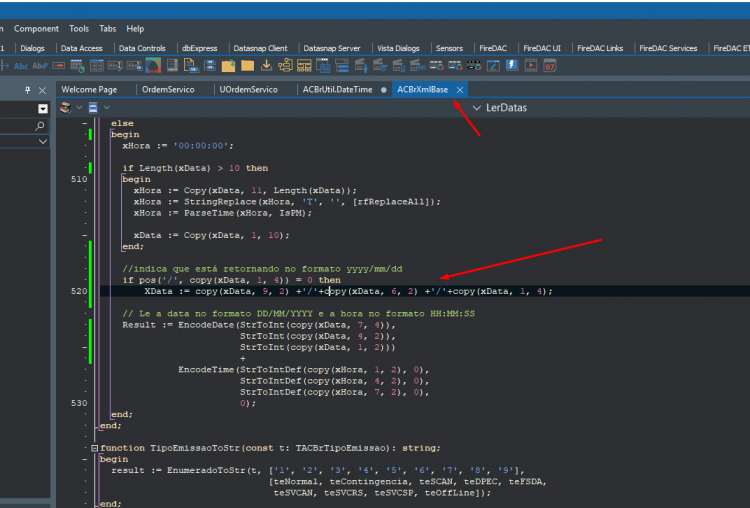Click the "if Length(xData) > 10 then" line
The width and height of the screenshot is (750, 508).
(x=195, y=168)
